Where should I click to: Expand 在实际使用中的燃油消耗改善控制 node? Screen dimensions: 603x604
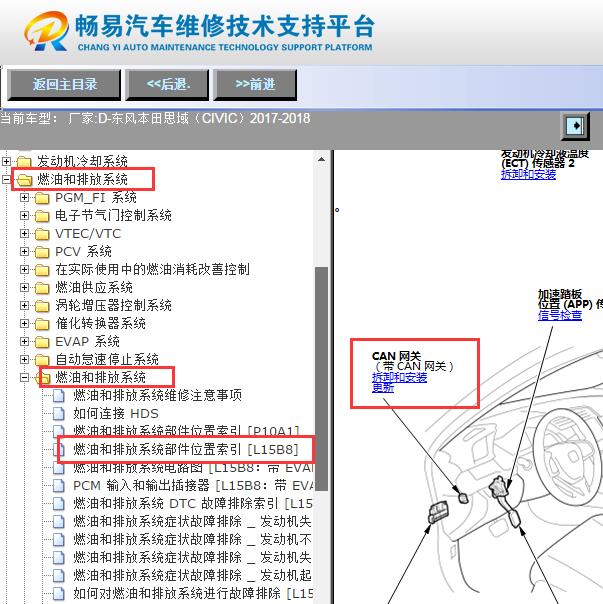(24, 269)
